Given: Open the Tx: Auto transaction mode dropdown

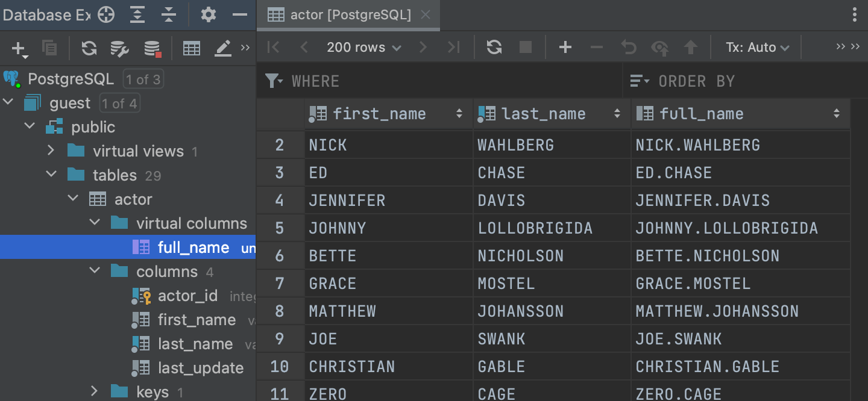Looking at the screenshot, I should tap(758, 47).
